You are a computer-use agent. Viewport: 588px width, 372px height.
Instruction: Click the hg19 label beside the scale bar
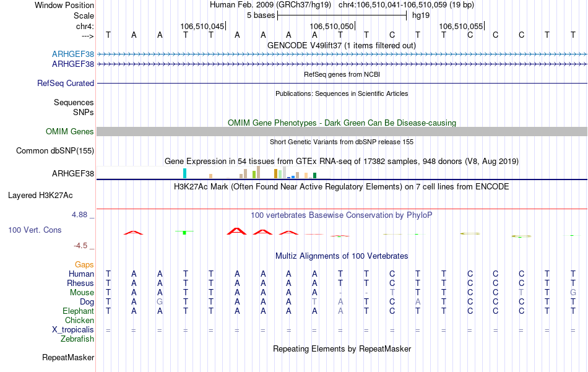[421, 15]
